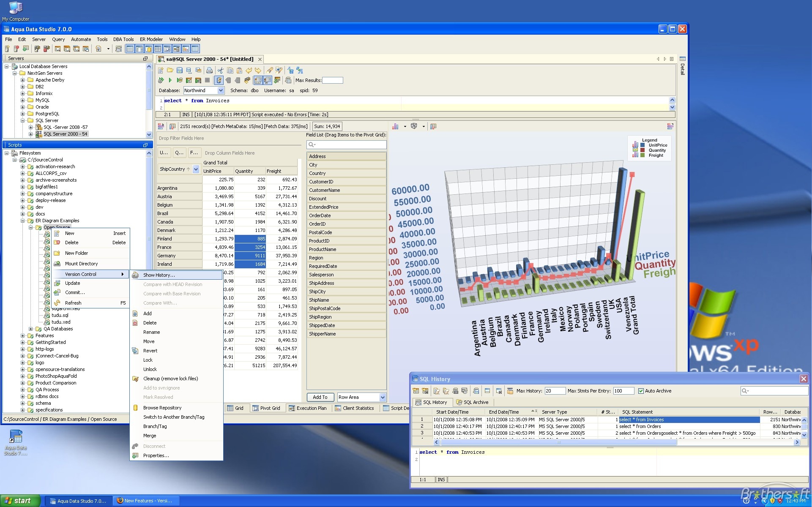Click the bar chart type icon above the chart
812x507 pixels.
pyautogui.click(x=395, y=126)
